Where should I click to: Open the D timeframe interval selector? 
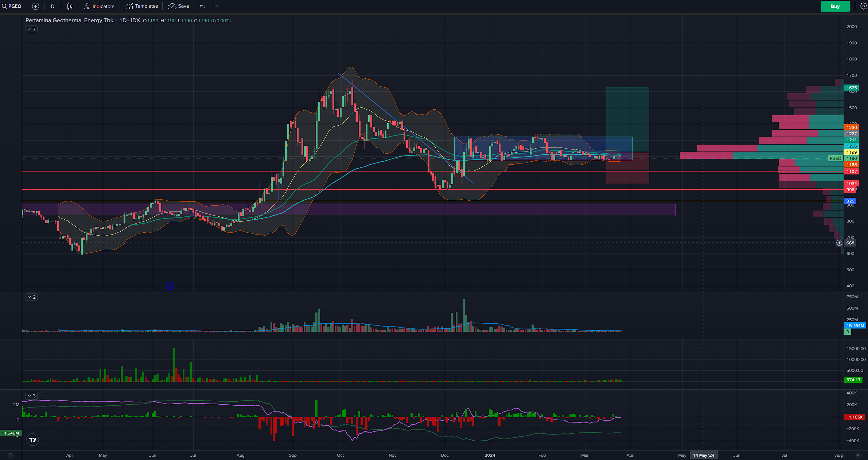click(52, 6)
